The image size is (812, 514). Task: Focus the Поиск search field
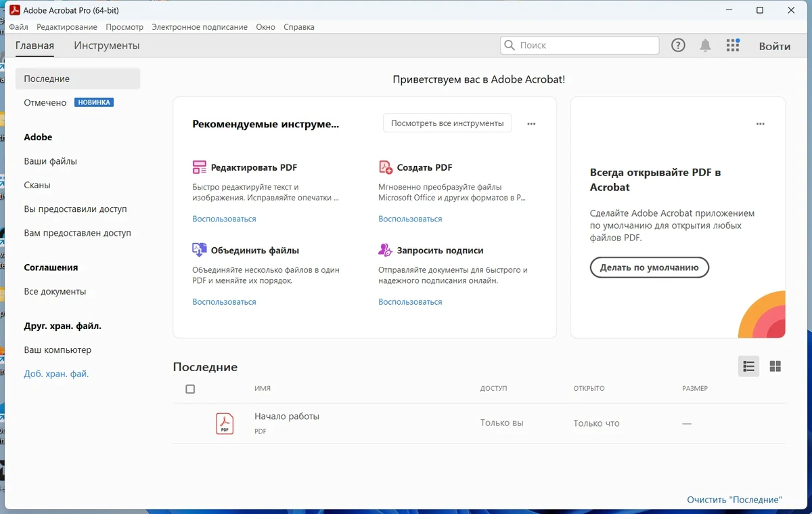pos(579,45)
